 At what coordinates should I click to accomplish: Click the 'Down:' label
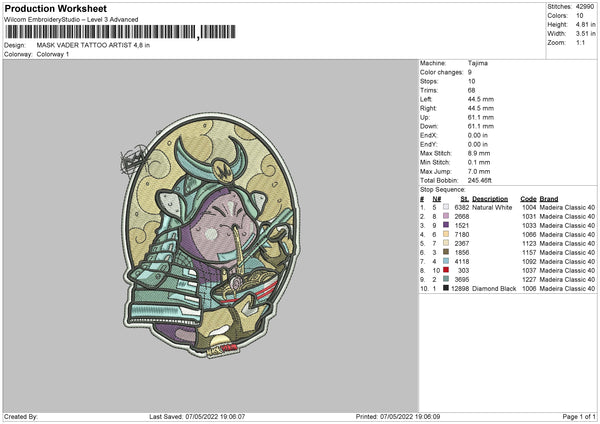click(428, 126)
